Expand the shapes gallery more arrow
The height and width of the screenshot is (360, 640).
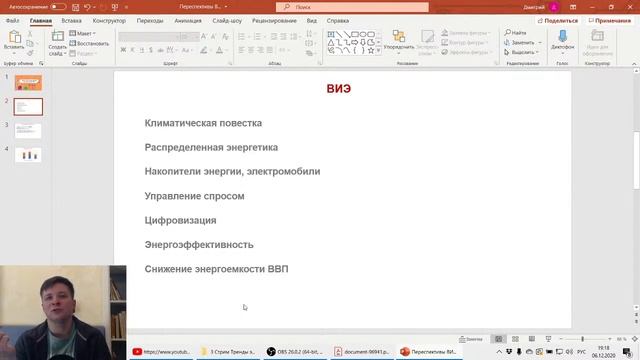[378, 51]
